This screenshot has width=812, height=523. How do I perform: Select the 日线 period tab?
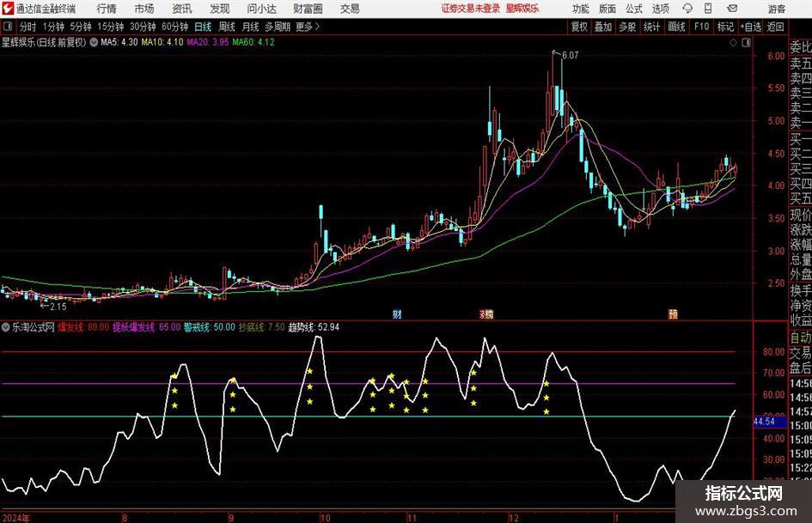203,27
